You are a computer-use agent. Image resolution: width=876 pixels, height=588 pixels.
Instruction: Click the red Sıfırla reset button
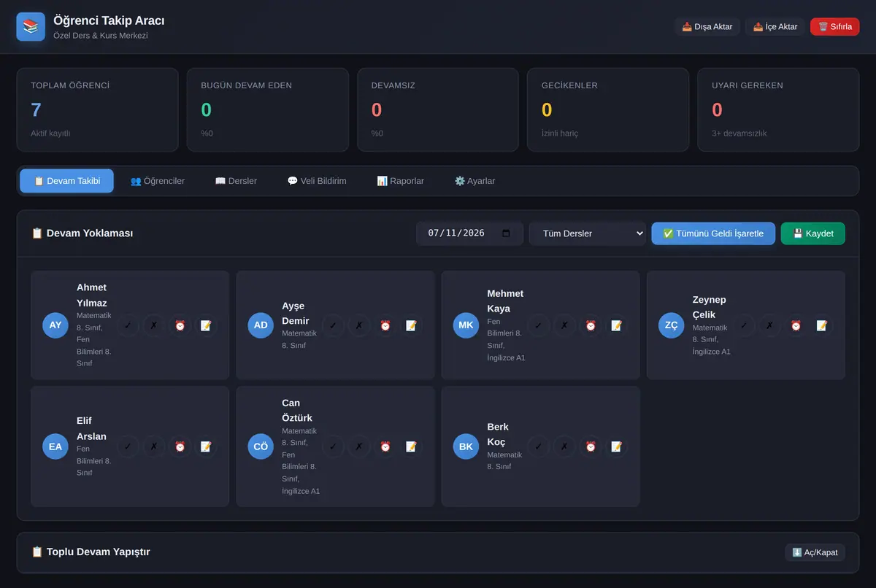point(835,27)
